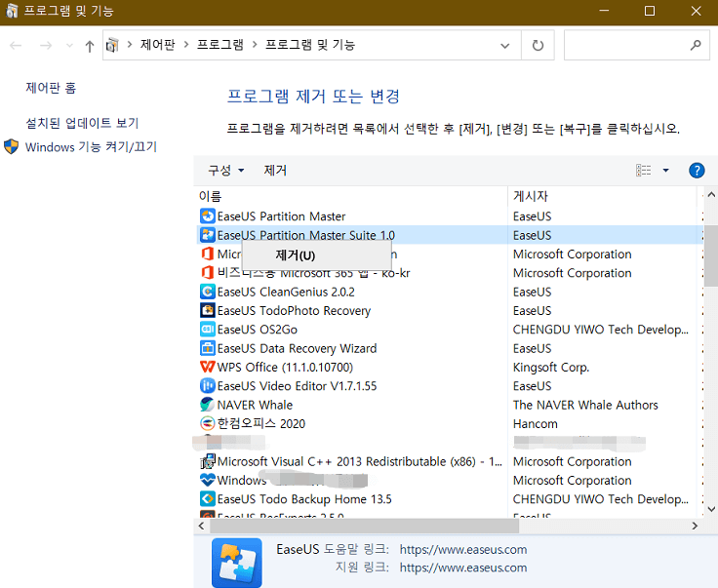
Task: Open 설치된 업데이트 보기 link
Action: (82, 123)
